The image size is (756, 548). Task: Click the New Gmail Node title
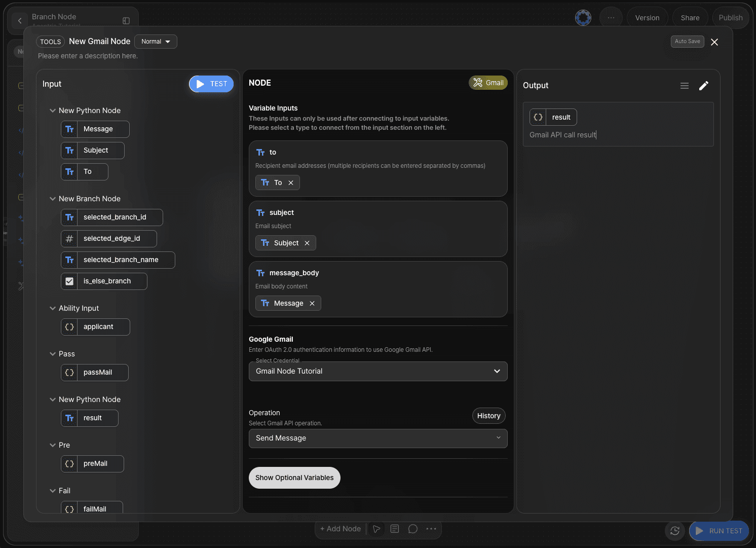(x=99, y=42)
